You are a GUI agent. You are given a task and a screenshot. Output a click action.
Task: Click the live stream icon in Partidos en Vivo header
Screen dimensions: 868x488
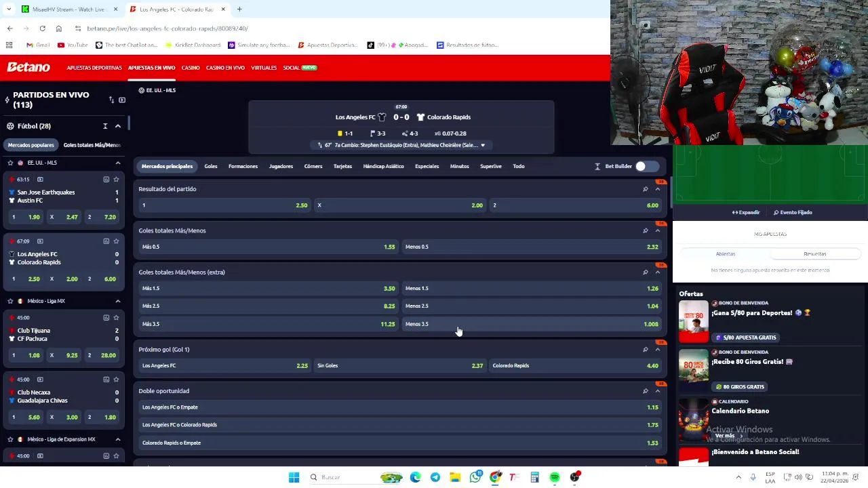(122, 100)
